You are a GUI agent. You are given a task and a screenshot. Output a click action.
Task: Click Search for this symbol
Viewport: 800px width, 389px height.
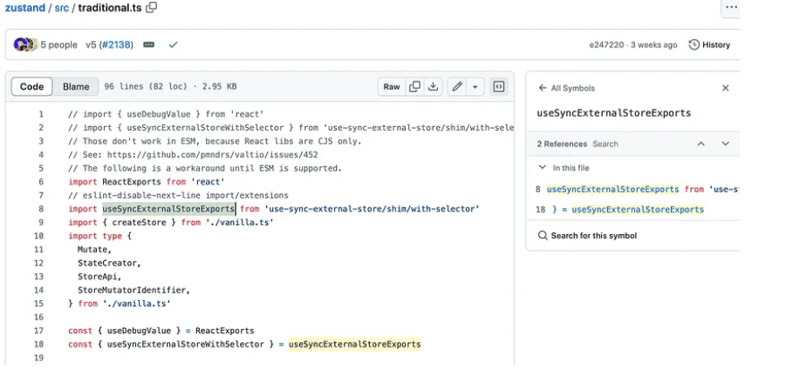tap(588, 236)
